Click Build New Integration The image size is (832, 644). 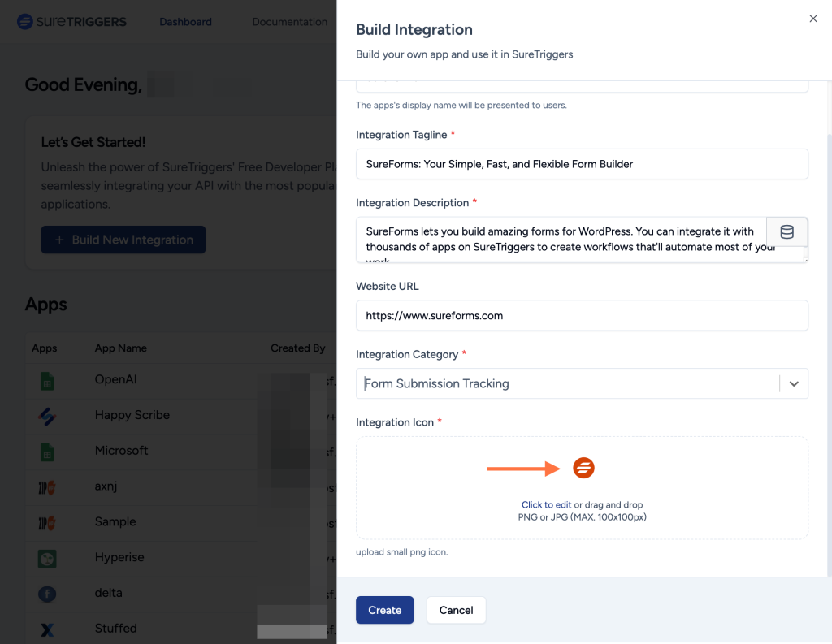coord(123,240)
